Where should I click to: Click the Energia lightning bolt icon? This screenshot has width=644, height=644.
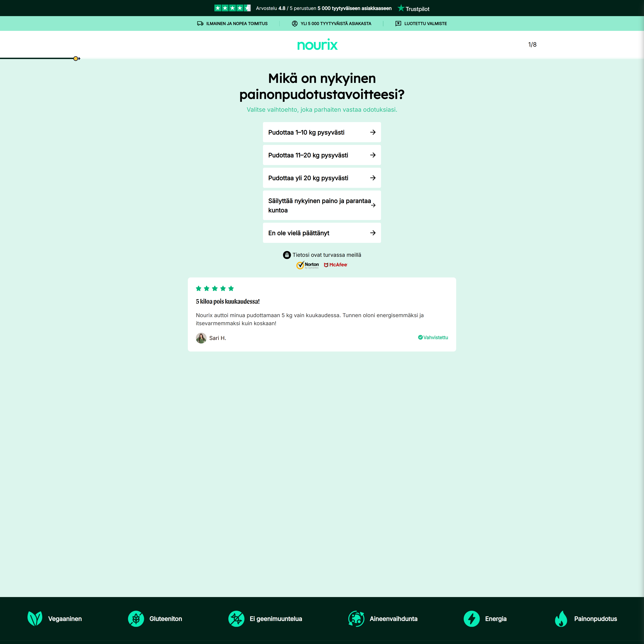pyautogui.click(x=471, y=619)
